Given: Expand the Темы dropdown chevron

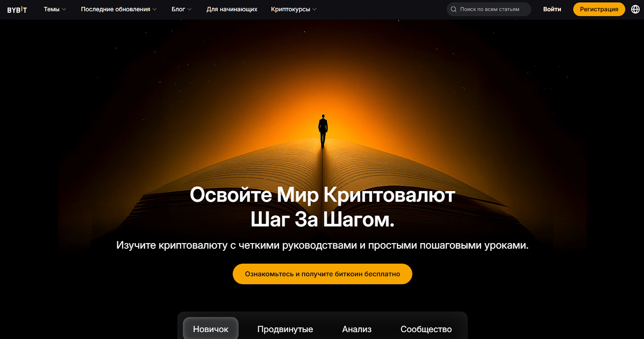Looking at the screenshot, I should pyautogui.click(x=64, y=9).
